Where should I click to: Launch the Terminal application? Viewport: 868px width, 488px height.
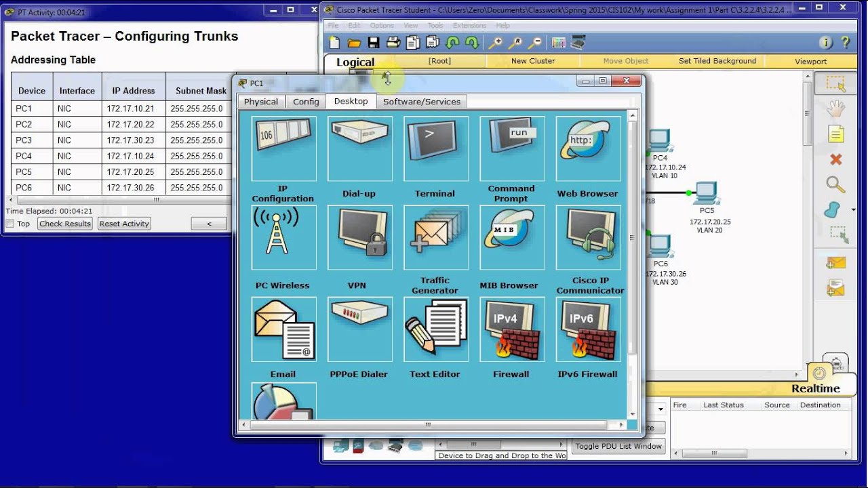[x=435, y=148]
